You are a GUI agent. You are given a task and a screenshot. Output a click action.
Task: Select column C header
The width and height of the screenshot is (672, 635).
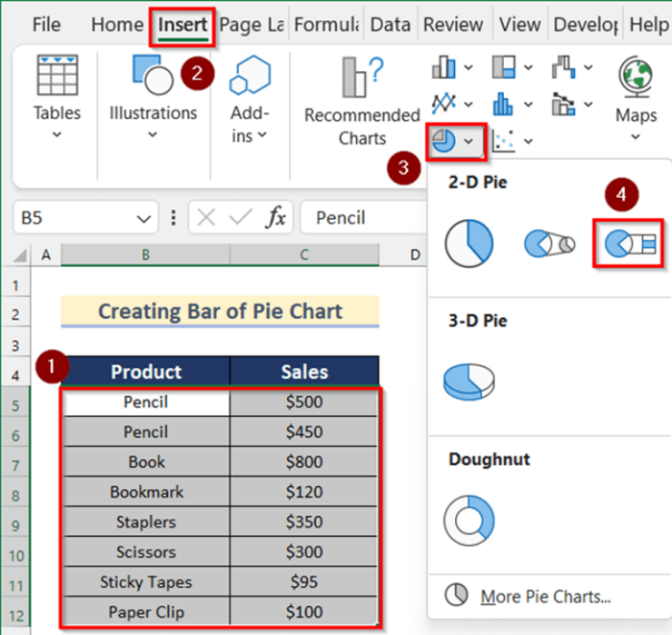point(304,255)
